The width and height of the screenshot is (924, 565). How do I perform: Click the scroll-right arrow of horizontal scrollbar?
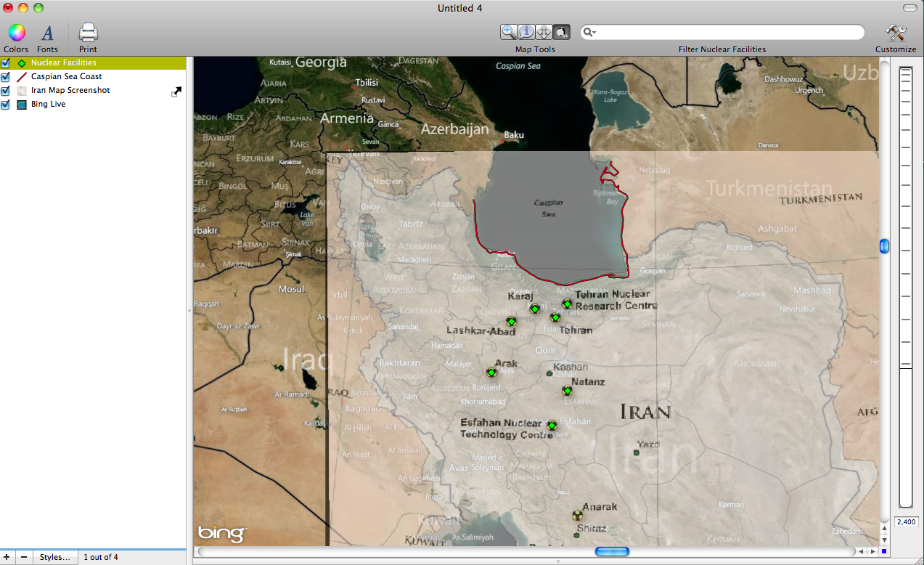[x=873, y=552]
